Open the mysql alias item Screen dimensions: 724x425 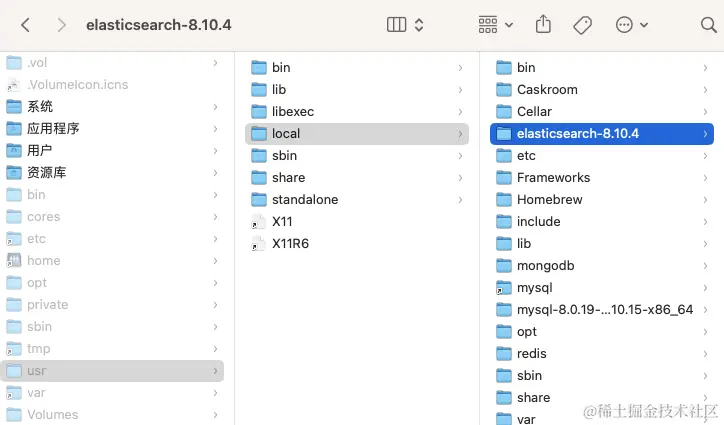[x=534, y=288]
